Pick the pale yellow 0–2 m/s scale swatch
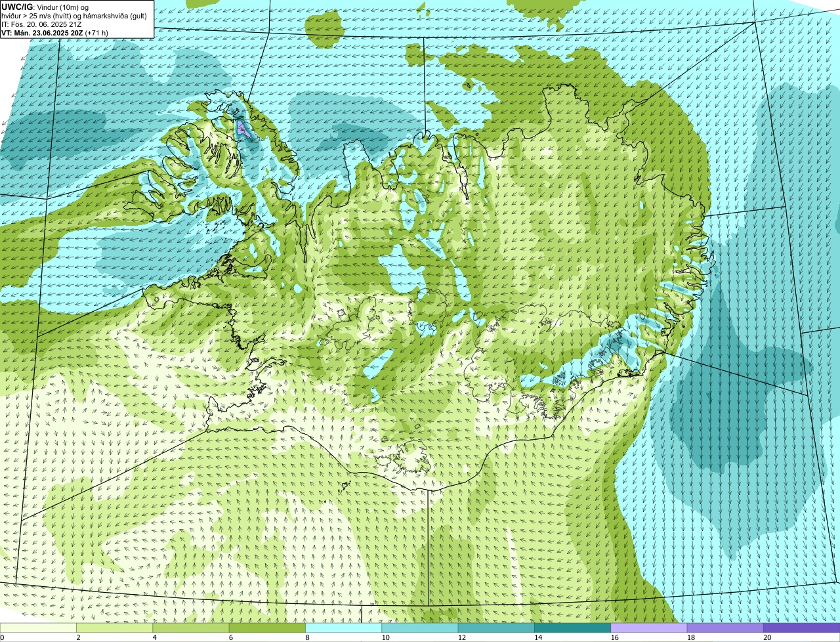This screenshot has width=840, height=642. [x=38, y=628]
